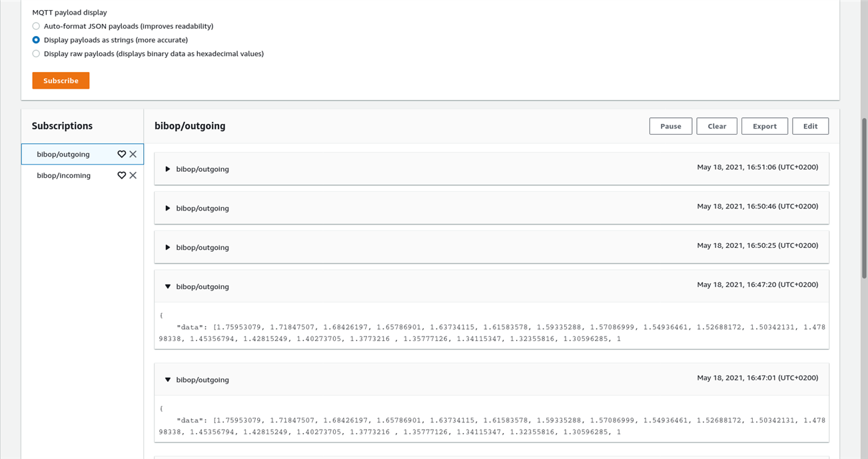Viewport: 868px width, 459px height.
Task: Expand the 16:50:25 bibop/outgoing message
Action: (168, 248)
